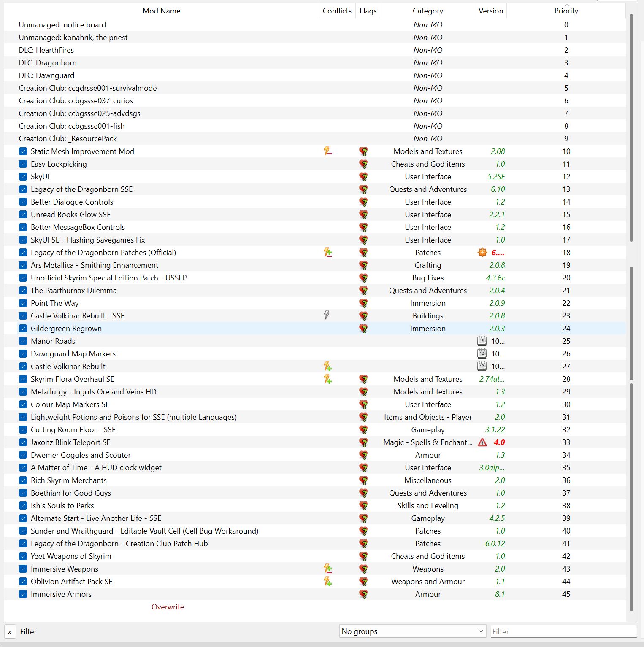Uncheck the Easy Lockpicking mod
Screen dimensions: 644x647
click(23, 164)
